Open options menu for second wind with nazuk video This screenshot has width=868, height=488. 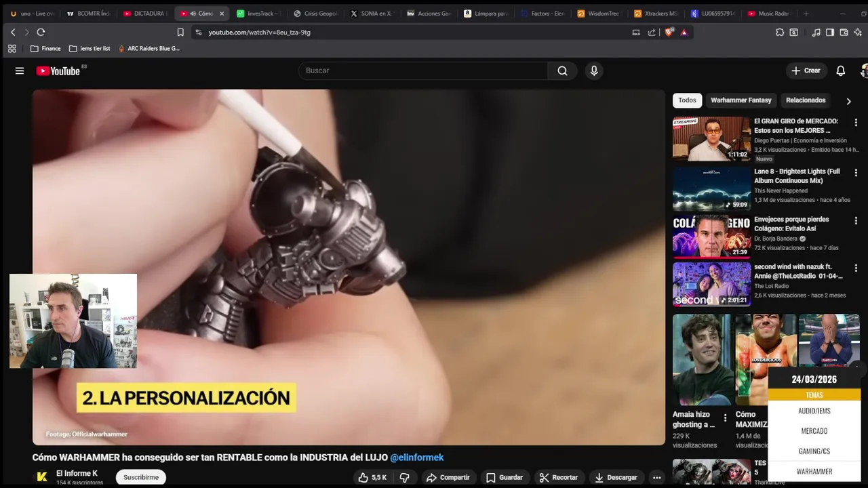(856, 268)
